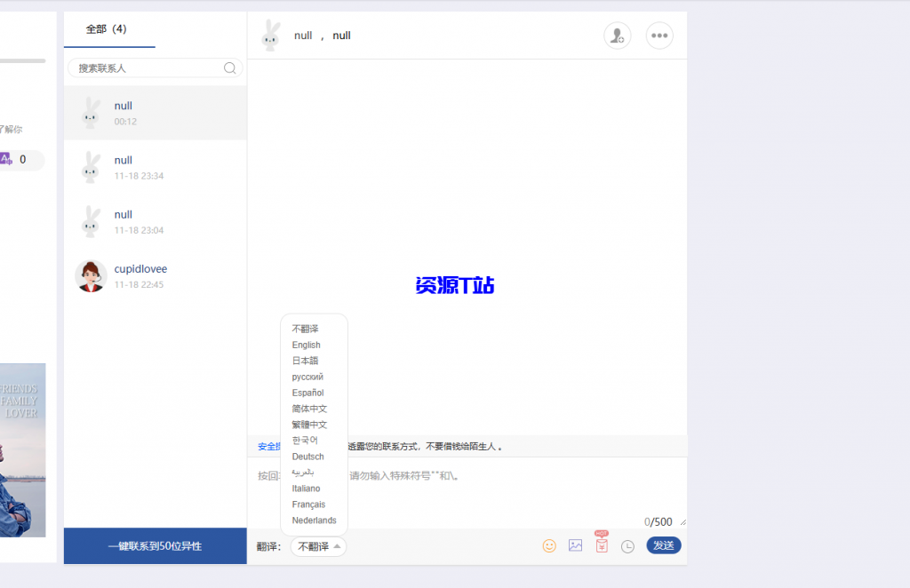This screenshot has height=588, width=910.
Task: Click the contact profile icon in chat header
Action: click(617, 36)
